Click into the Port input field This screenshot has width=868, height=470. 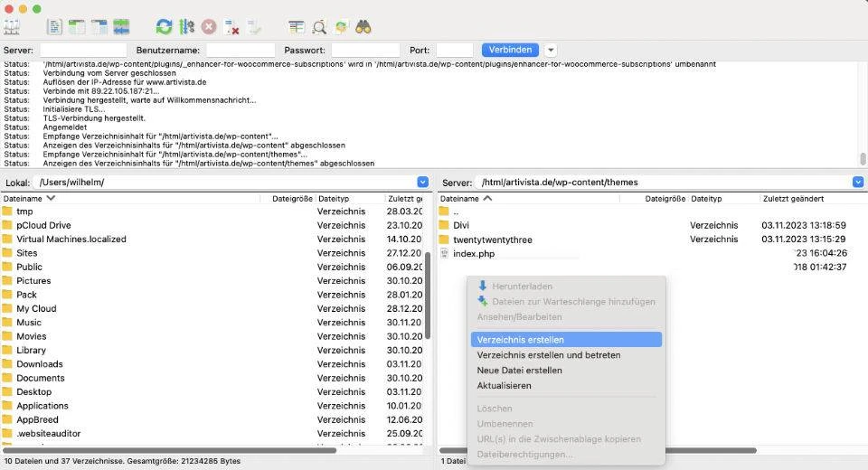pyautogui.click(x=455, y=50)
